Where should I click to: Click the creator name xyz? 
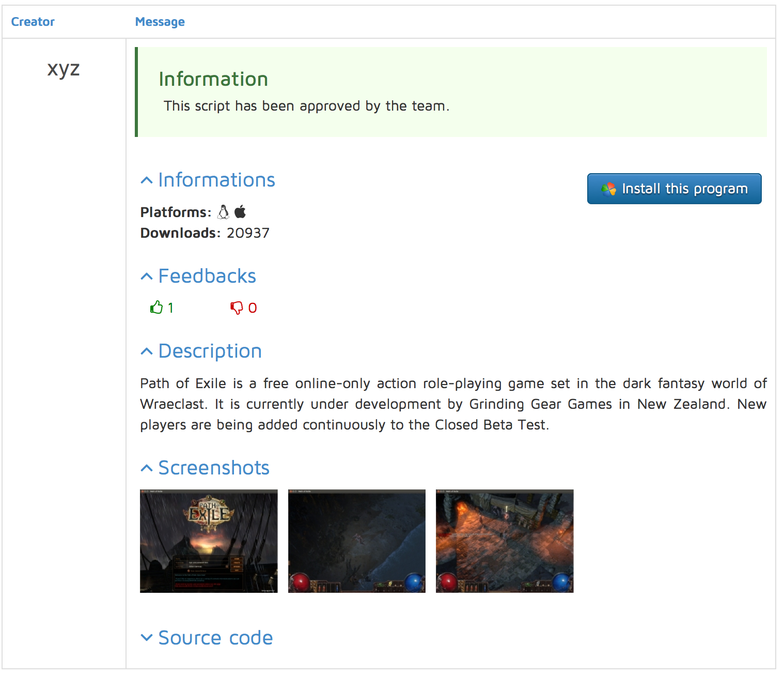click(x=64, y=68)
